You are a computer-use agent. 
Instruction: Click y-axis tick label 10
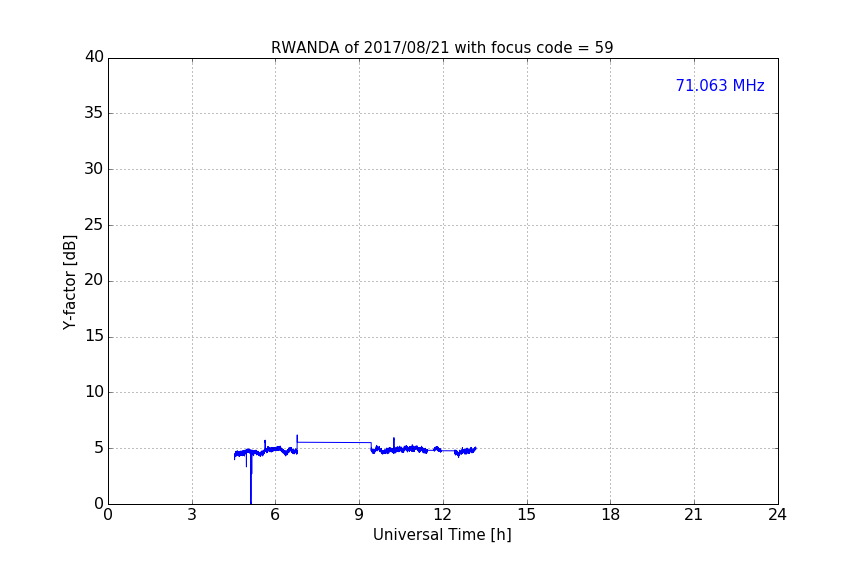(94, 392)
